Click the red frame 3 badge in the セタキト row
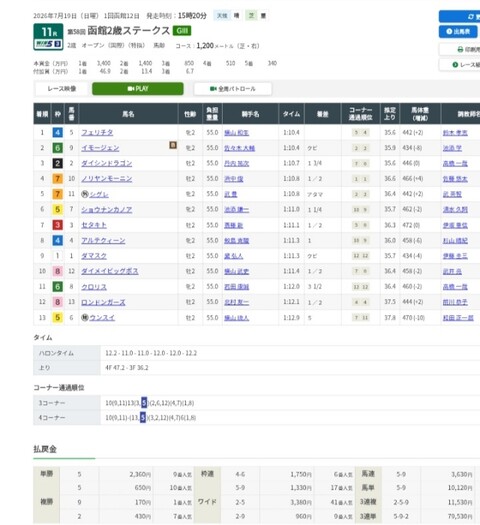 pyautogui.click(x=58, y=225)
